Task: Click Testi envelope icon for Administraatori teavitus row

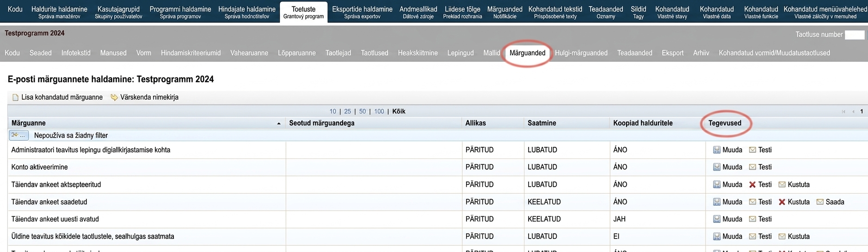Action: (x=752, y=150)
